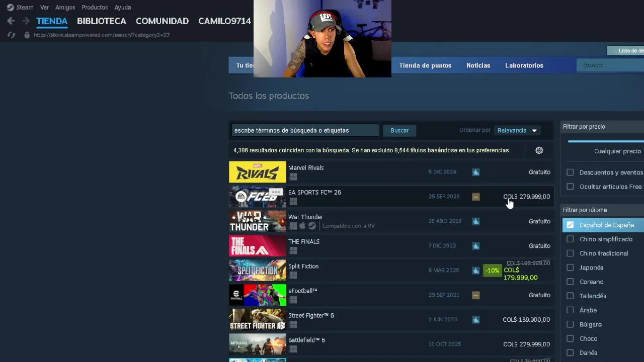The height and width of the screenshot is (362, 644).
Task: Click the Buscar button
Action: [x=399, y=130]
